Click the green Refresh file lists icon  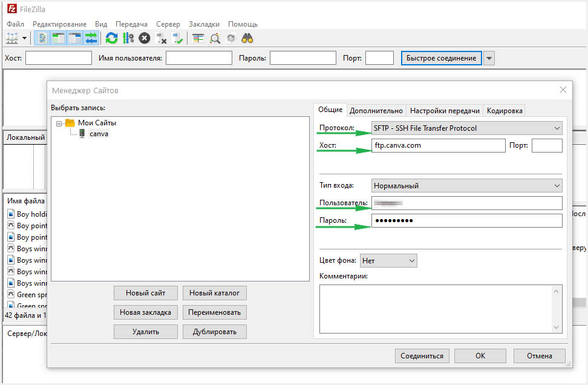[111, 38]
